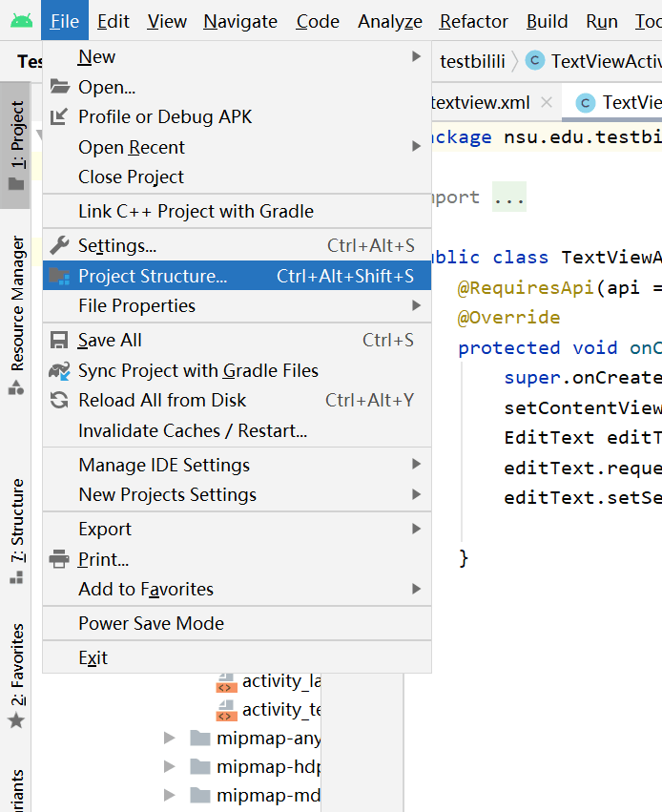Click the Settings wrench icon
The height and width of the screenshot is (812, 662).
tap(59, 245)
